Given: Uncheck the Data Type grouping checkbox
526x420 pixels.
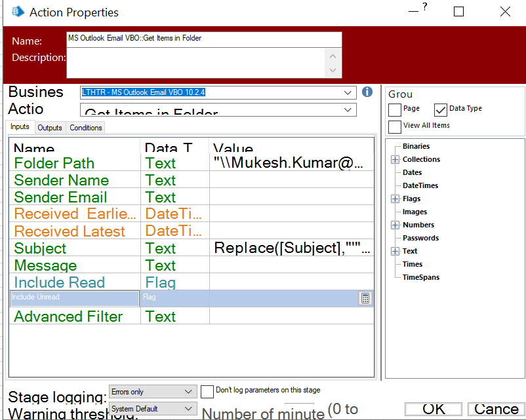Looking at the screenshot, I should click(441, 109).
